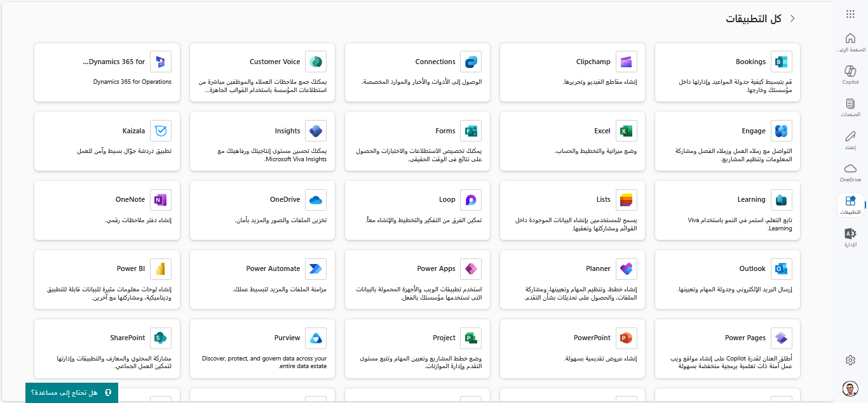868x403 pixels.
Task: Select the Power BI icon
Action: 160,268
